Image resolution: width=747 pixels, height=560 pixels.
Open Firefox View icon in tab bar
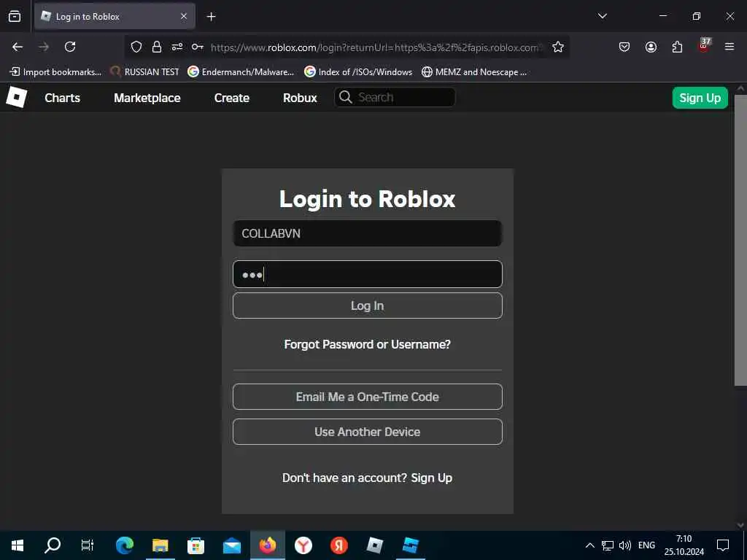(x=15, y=16)
